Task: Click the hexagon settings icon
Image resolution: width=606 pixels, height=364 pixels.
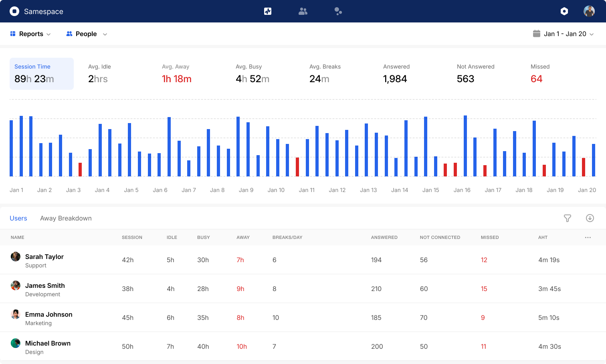Action: 564,11
